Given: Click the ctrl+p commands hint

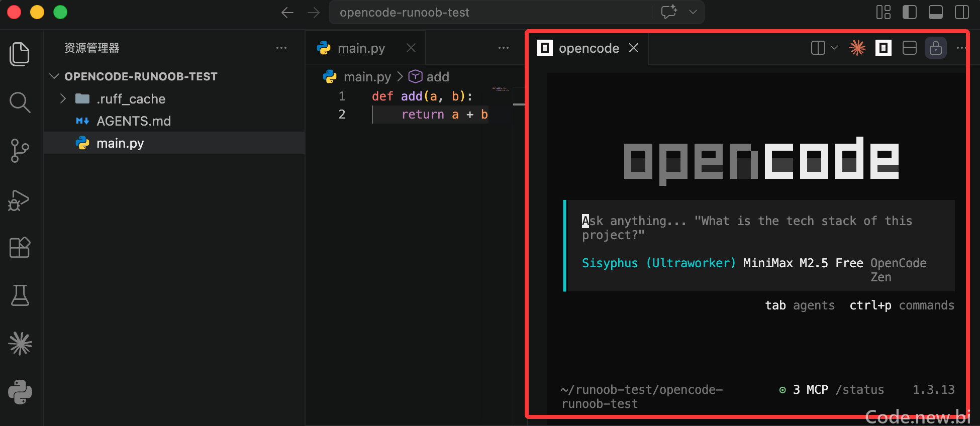Looking at the screenshot, I should click(x=902, y=305).
